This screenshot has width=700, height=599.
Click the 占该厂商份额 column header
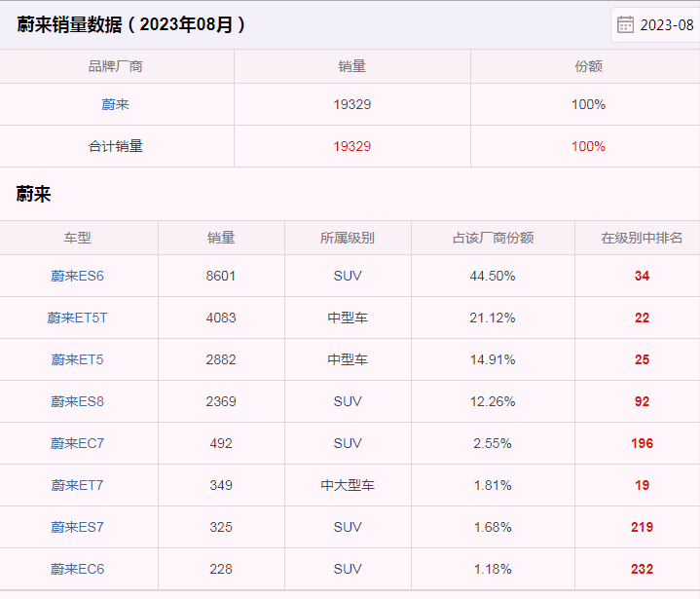(x=493, y=238)
